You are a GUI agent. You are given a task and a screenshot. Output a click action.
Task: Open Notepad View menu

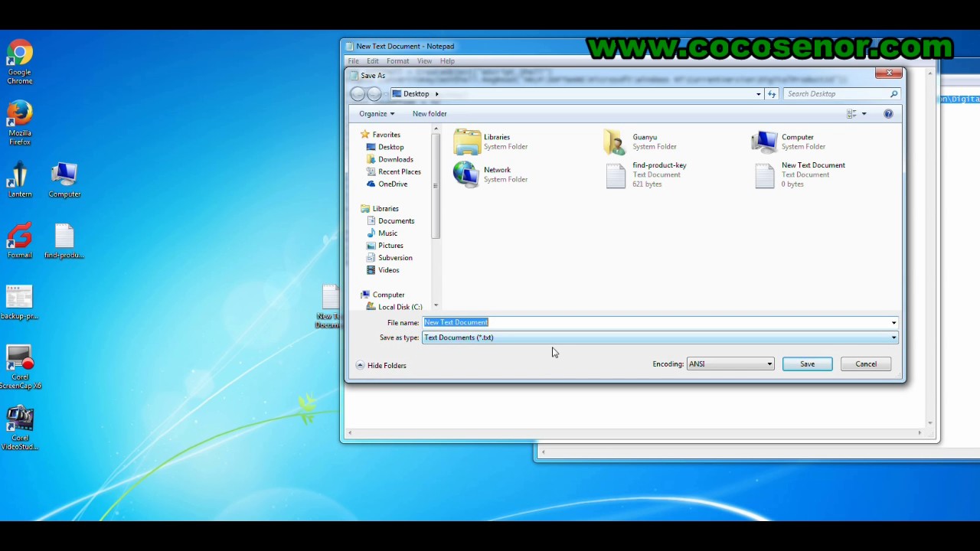[424, 61]
